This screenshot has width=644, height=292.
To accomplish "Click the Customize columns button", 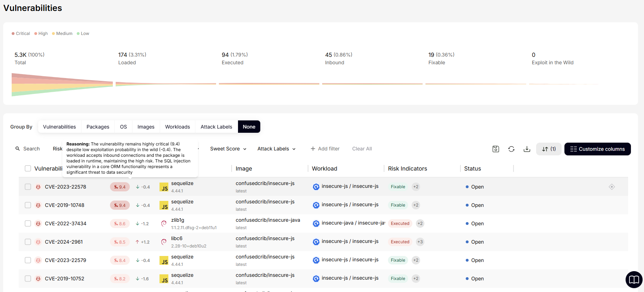I will [597, 149].
